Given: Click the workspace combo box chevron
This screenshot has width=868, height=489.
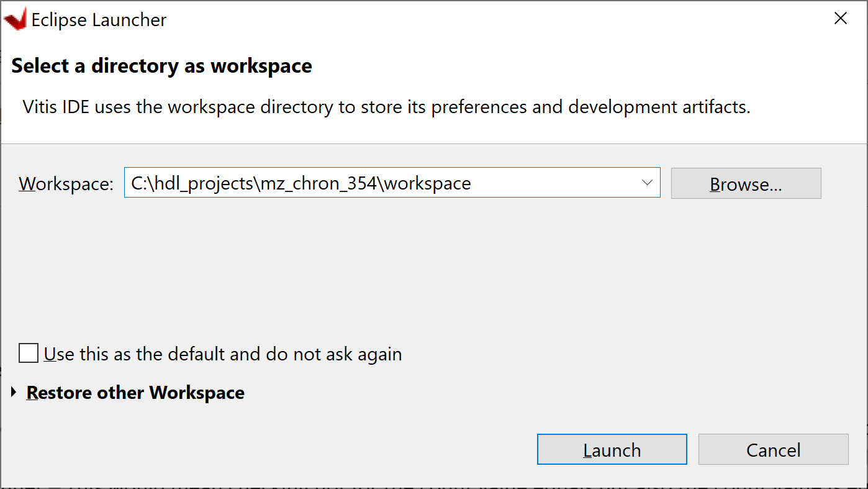Looking at the screenshot, I should (648, 183).
